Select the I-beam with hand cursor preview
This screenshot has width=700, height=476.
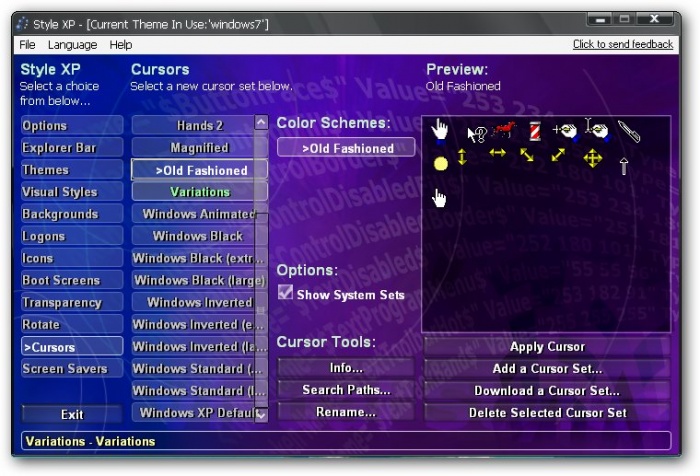[596, 129]
